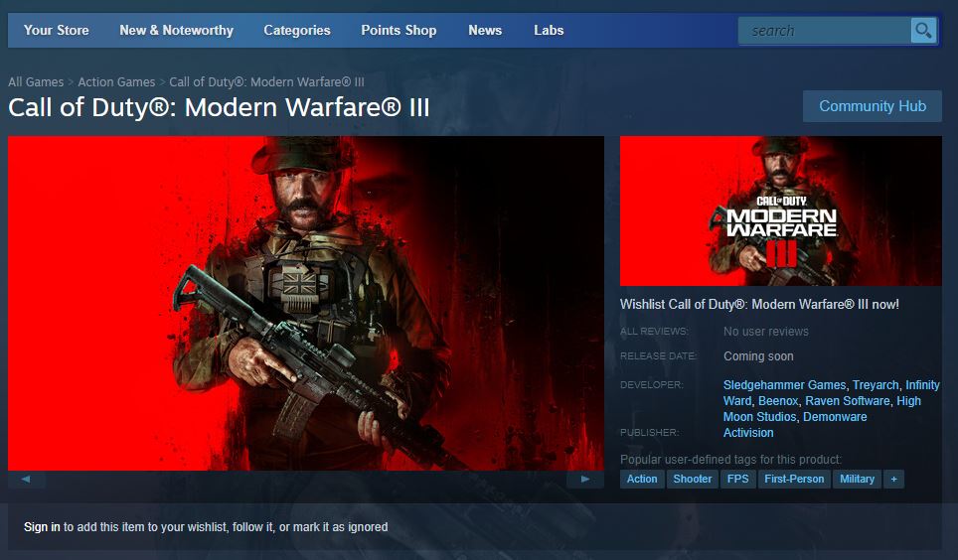Click the magnifying glass search icon
958x560 pixels.
(923, 30)
